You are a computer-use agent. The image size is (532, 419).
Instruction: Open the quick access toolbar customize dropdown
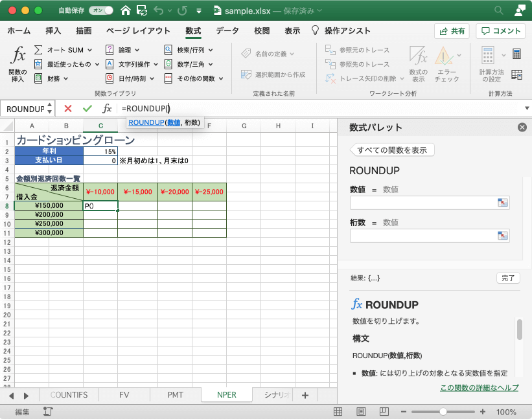pos(199,11)
